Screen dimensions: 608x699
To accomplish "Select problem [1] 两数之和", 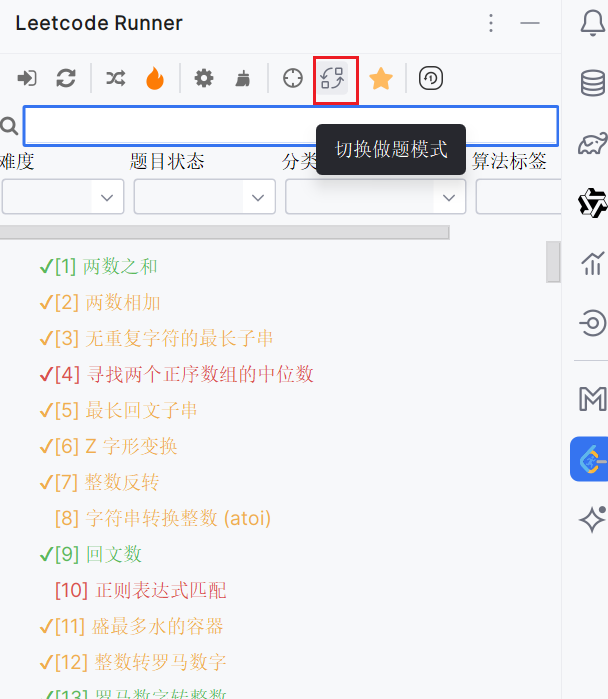I will (x=98, y=267).
